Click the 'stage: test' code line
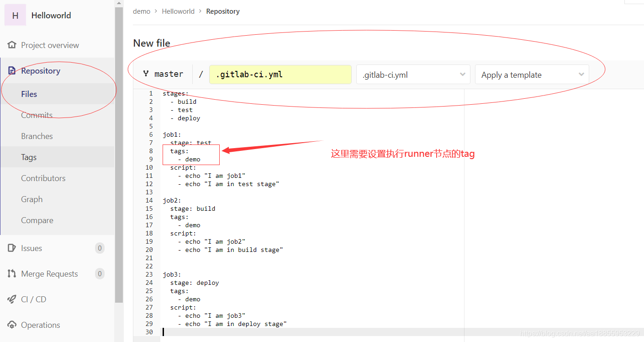Viewport: 644px width, 342px height. point(190,143)
